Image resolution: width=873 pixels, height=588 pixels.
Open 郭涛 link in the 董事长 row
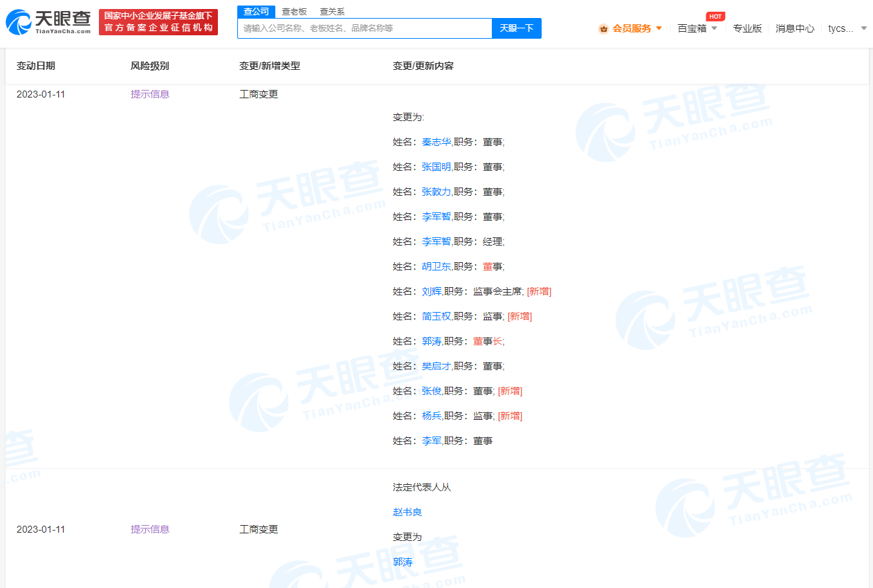click(x=432, y=341)
